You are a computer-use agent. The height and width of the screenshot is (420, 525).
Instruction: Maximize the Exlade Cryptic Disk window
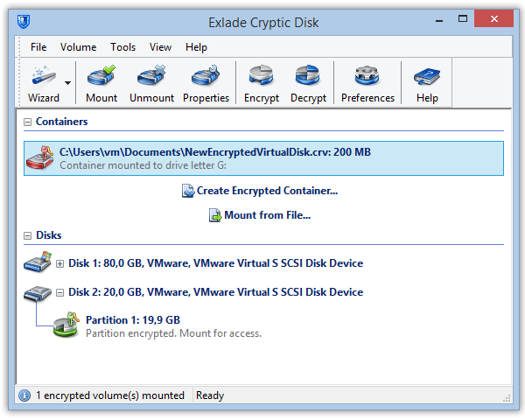click(x=463, y=18)
